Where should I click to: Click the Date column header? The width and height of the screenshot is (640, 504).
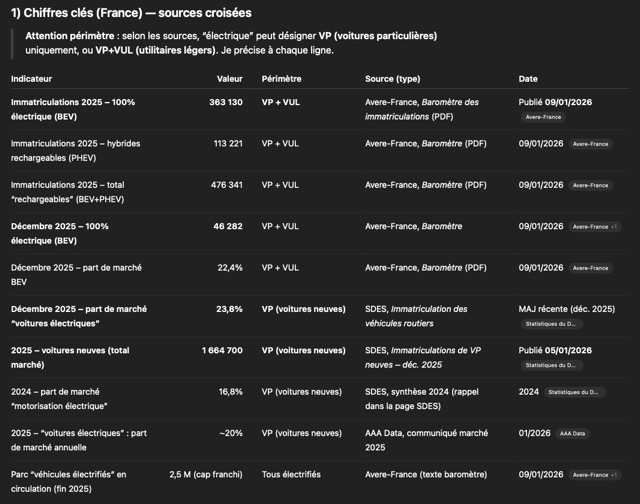528,78
